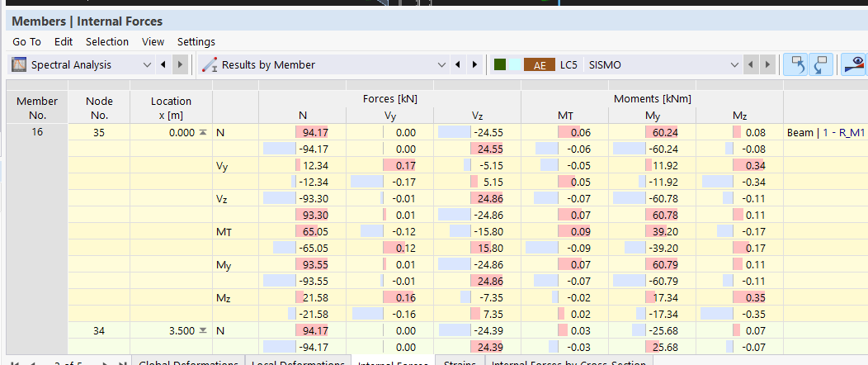The image size is (868, 365).
Task: Toggle extreme marker at location 0.000
Action: (x=203, y=132)
